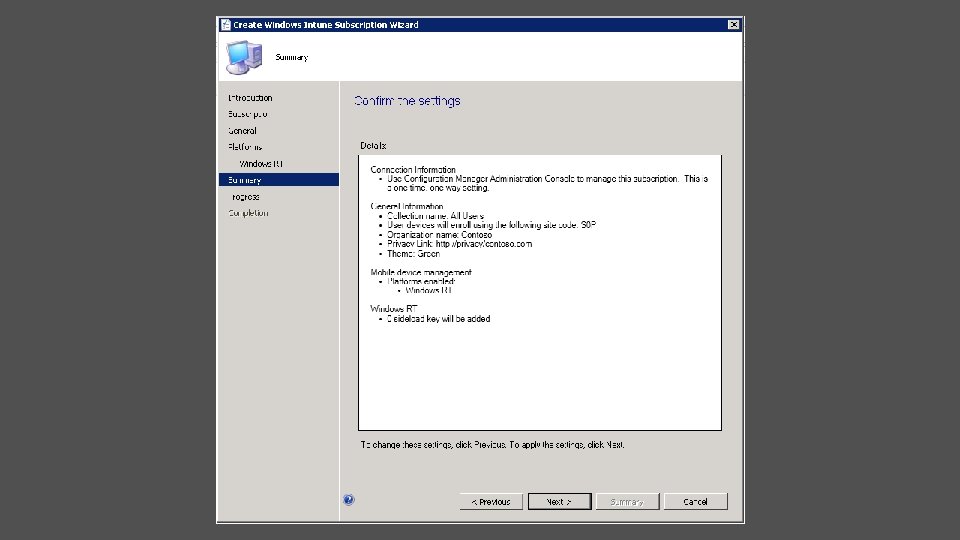Click 'General Information' heading in details

point(407,206)
